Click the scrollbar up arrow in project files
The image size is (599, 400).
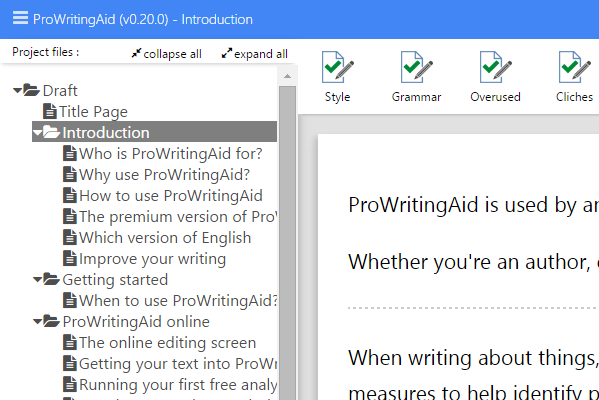click(287, 76)
